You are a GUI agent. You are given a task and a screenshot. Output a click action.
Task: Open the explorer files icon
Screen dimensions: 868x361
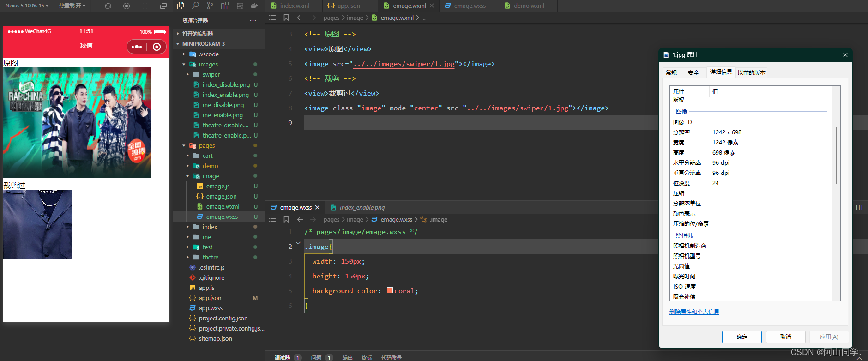181,6
